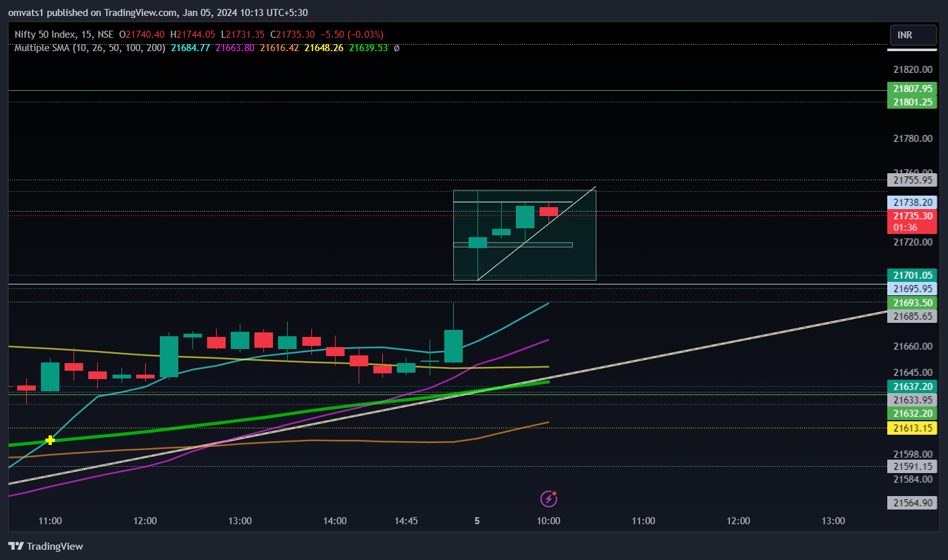Viewport: 948px width, 560px height.
Task: Click the date label 5 on time axis
Action: [477, 521]
